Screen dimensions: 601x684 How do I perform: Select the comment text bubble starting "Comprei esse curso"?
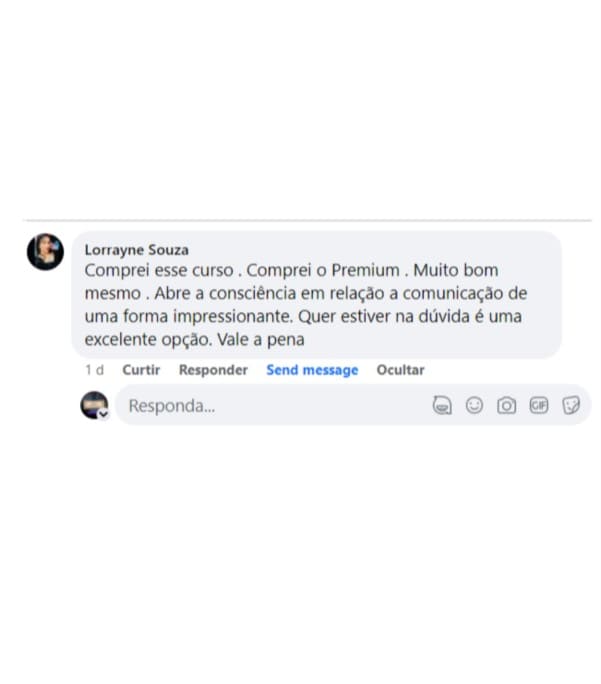point(317,295)
